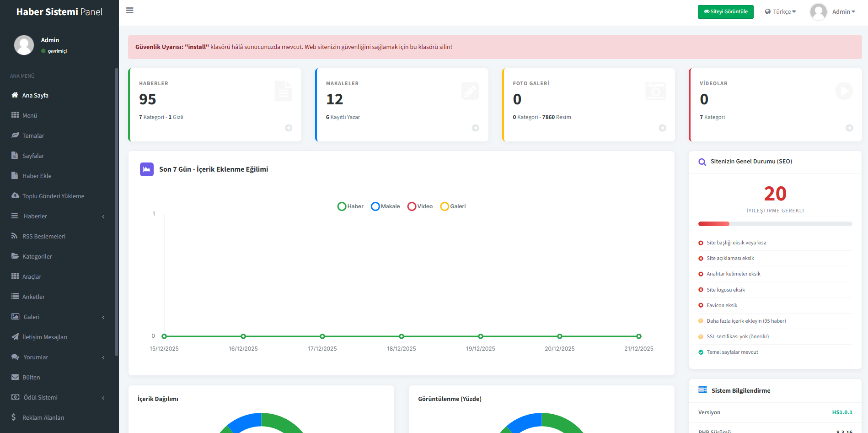Click the Toplu Gönderi Yükleme cloud icon

coord(15,196)
